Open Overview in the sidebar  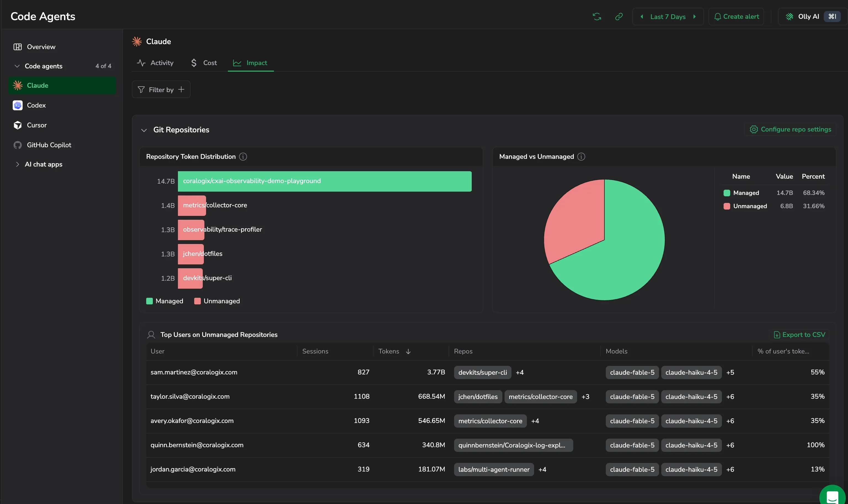pyautogui.click(x=62, y=47)
